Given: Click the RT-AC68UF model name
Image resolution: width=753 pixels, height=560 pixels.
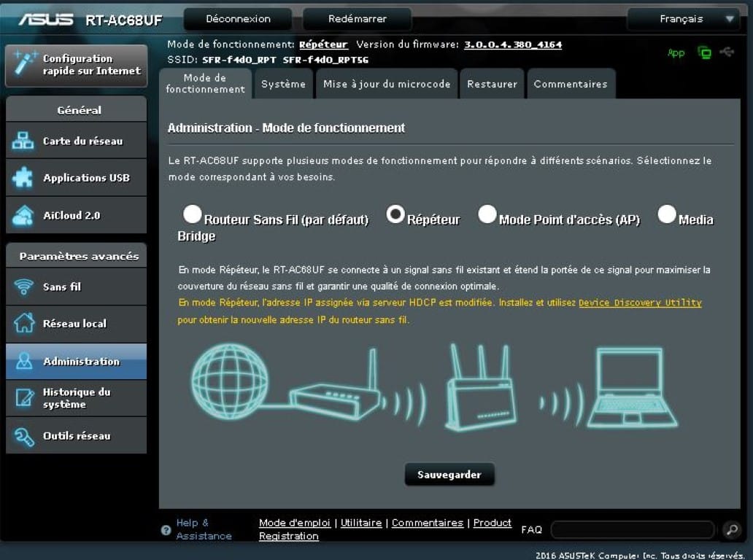Looking at the screenshot, I should (x=124, y=20).
